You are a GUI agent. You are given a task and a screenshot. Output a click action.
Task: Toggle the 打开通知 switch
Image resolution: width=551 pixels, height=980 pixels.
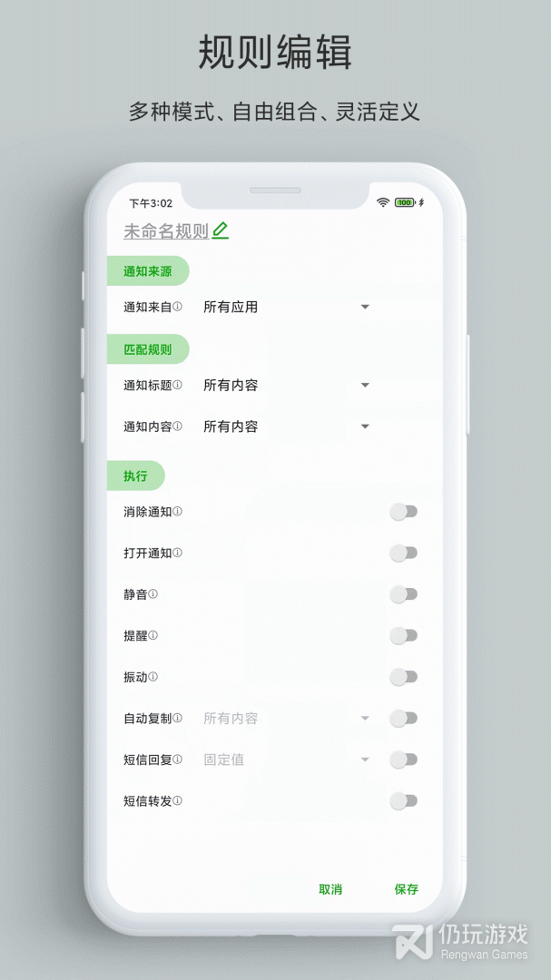[x=403, y=554]
